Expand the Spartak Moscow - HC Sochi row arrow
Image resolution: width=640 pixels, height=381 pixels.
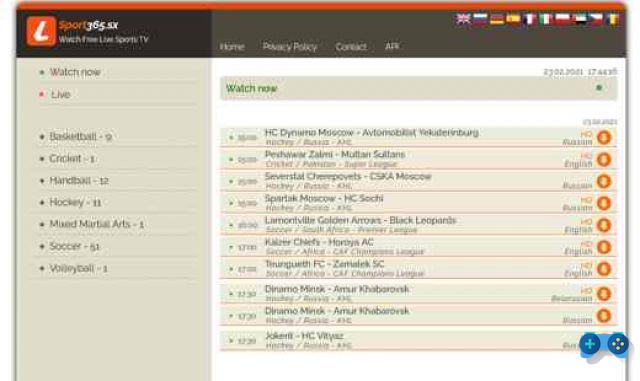[x=231, y=203]
